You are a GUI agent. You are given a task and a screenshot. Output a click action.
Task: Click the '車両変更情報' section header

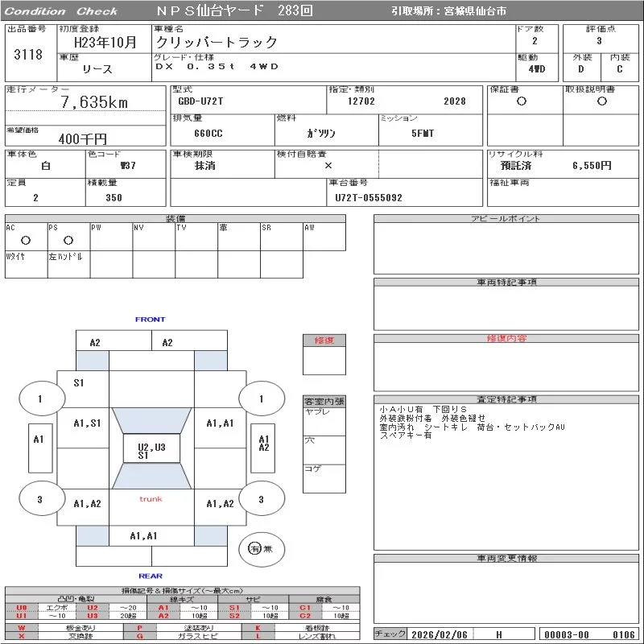click(506, 558)
